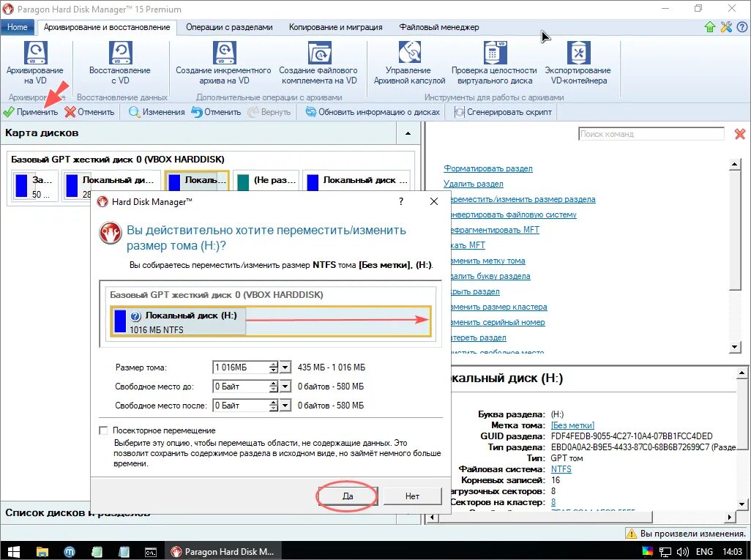Click the Свободное место до spinner arrows
The image size is (751, 560).
[x=274, y=387]
